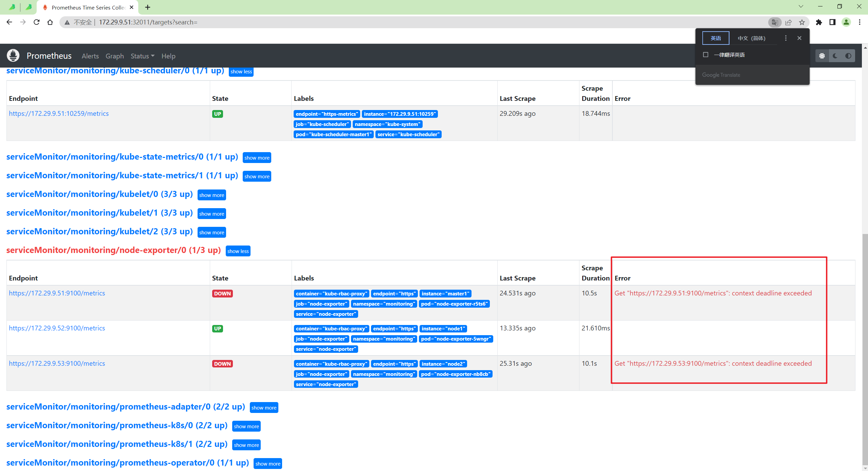
Task: Open the Chrome three-dot menu
Action: [x=860, y=22]
